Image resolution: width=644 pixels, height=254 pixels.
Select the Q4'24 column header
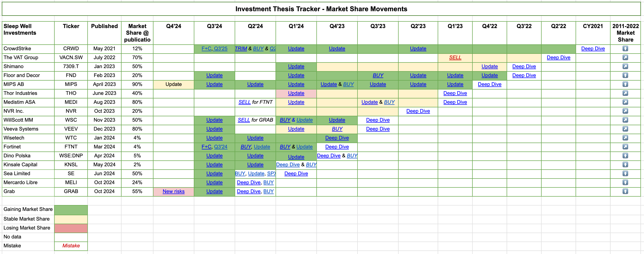(x=174, y=33)
